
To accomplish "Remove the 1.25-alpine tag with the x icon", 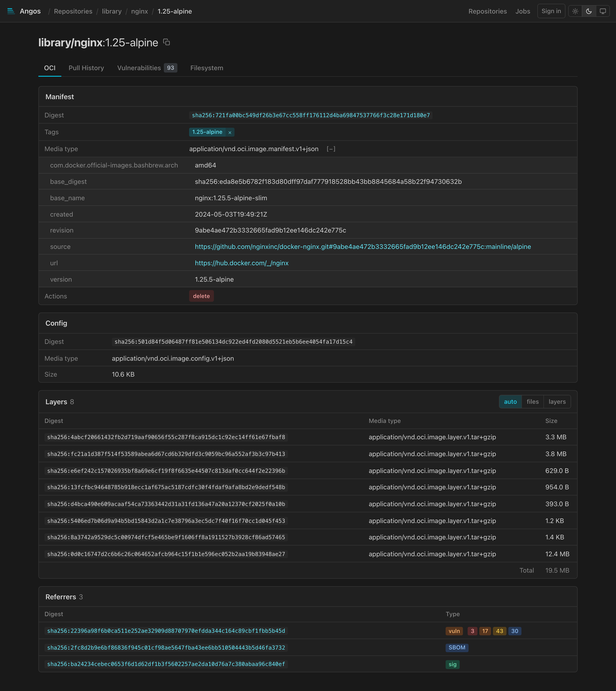I will coord(230,132).
